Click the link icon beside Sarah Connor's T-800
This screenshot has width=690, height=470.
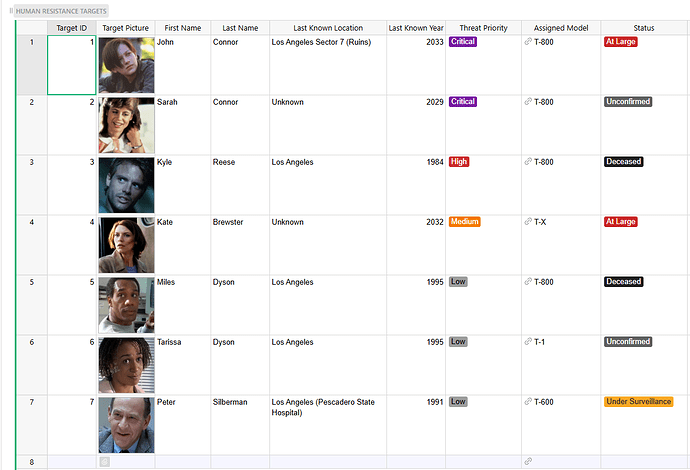click(528, 102)
